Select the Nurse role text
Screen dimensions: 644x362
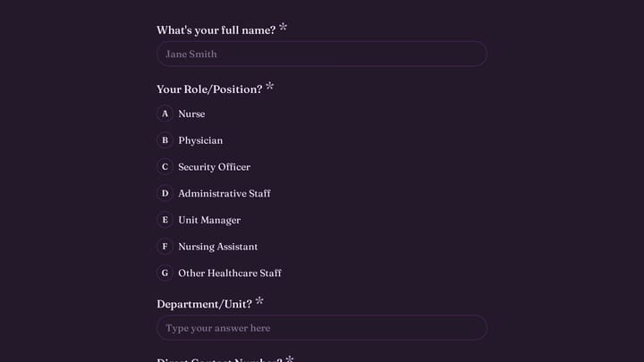pyautogui.click(x=191, y=114)
